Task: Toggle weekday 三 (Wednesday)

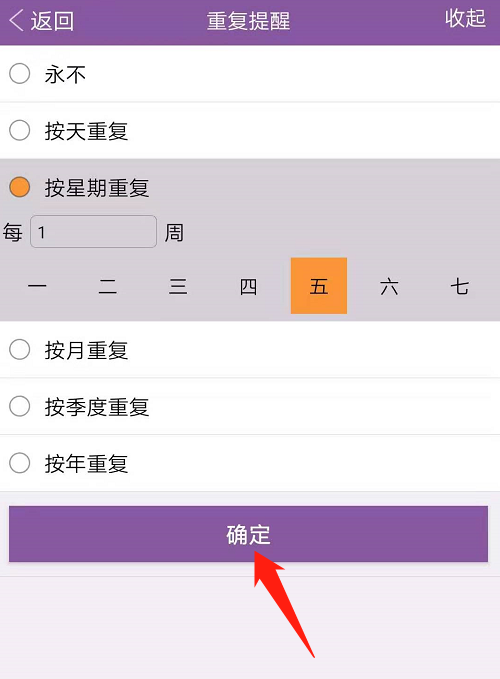Action: [178, 286]
